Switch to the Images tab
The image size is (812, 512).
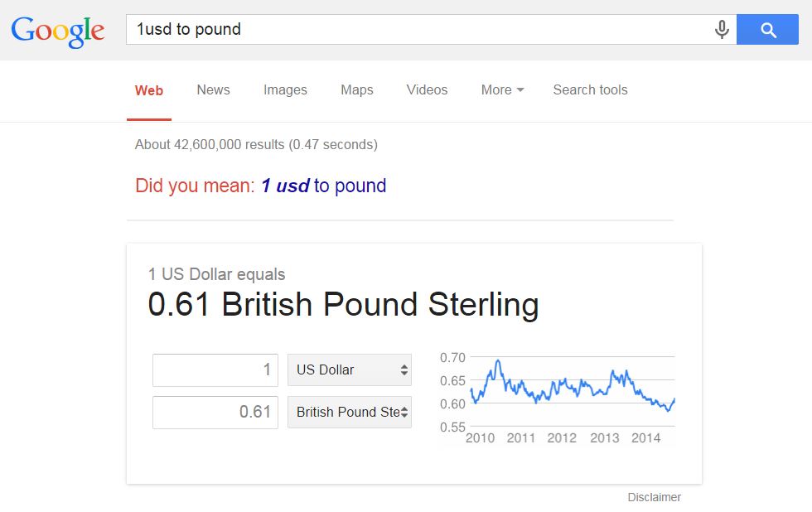pos(285,90)
